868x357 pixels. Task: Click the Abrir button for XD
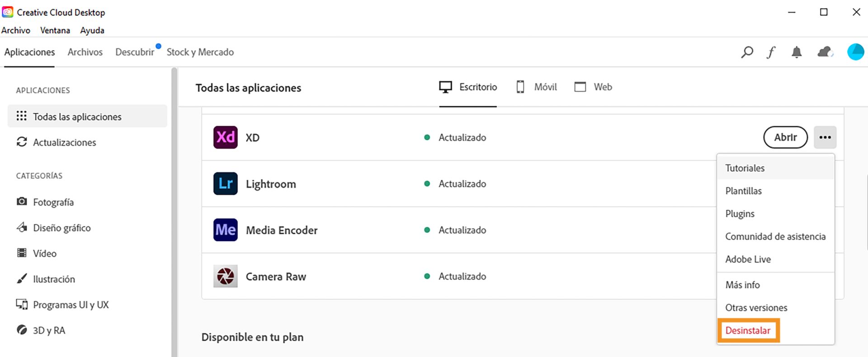click(785, 137)
